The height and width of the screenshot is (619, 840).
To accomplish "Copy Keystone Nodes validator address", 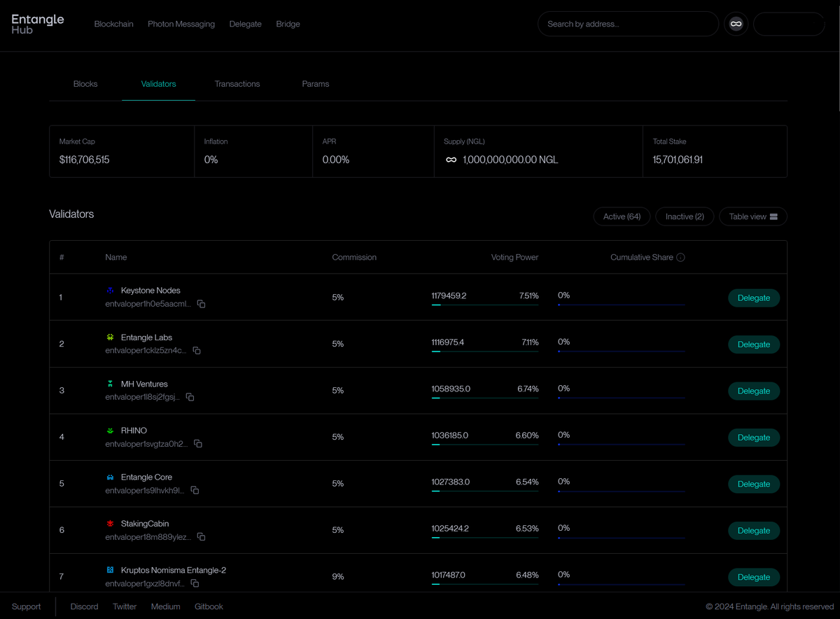I will click(201, 304).
